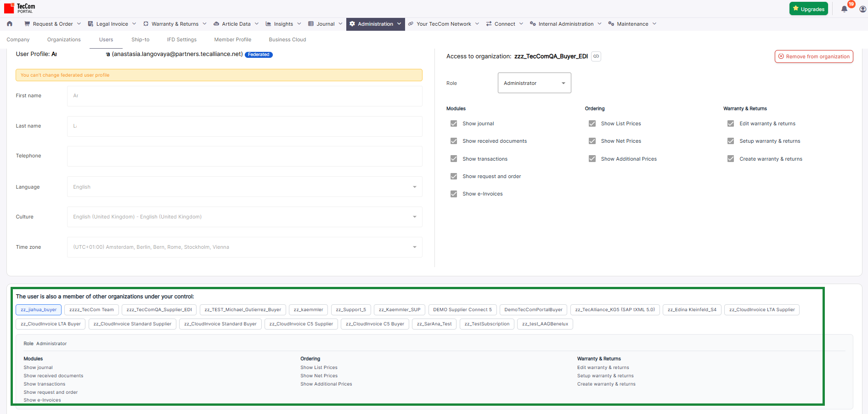Click the First name input field
This screenshot has height=414, width=868.
tap(245, 96)
